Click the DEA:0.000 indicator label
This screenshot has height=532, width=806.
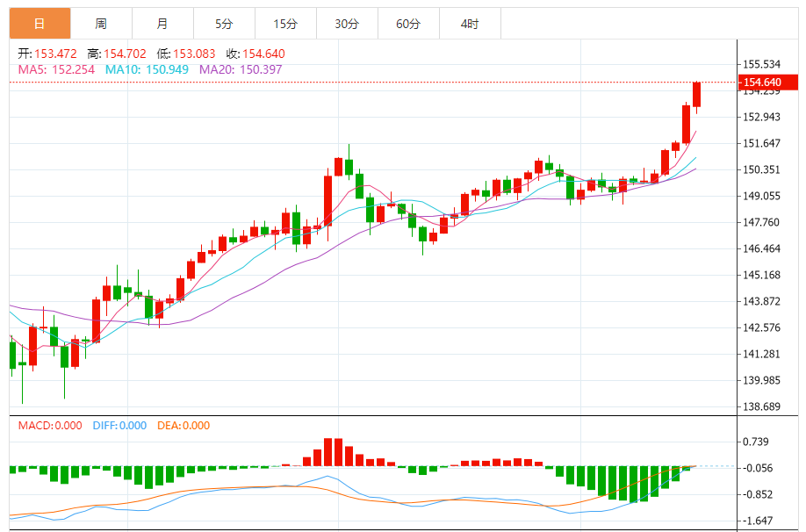coord(184,426)
